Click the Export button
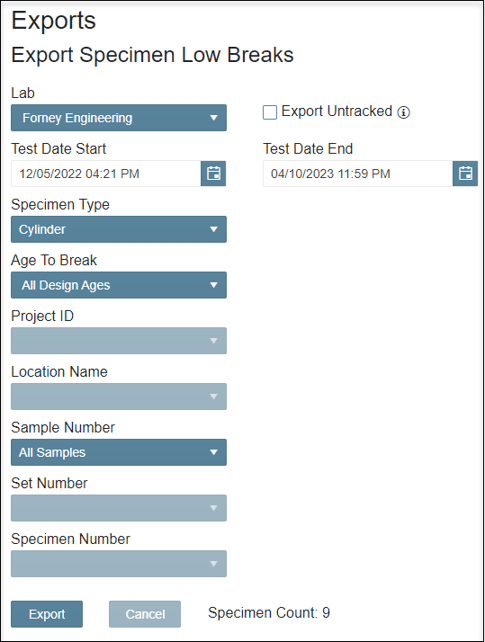Viewport: 485px width, 642px height. [x=47, y=614]
